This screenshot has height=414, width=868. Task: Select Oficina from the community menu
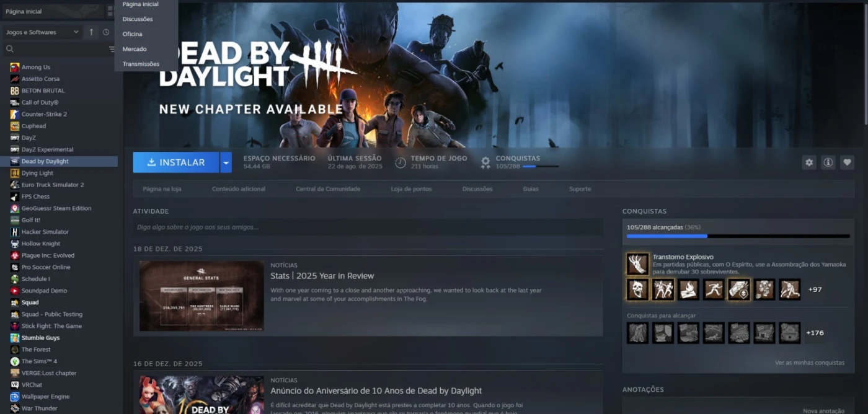pos(132,34)
